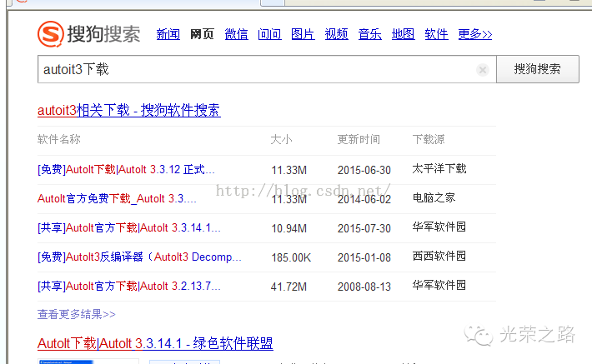Select the 图片 images tab
This screenshot has width=592, height=364.
303,34
